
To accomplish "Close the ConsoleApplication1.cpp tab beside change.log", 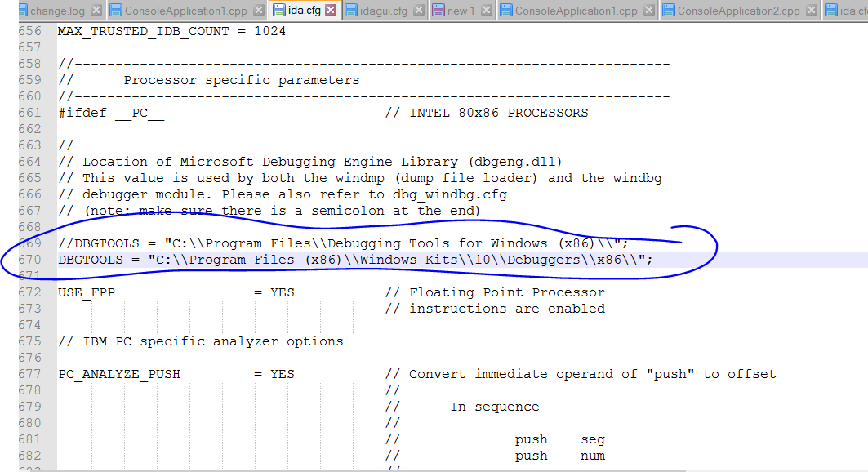I will click(x=257, y=11).
